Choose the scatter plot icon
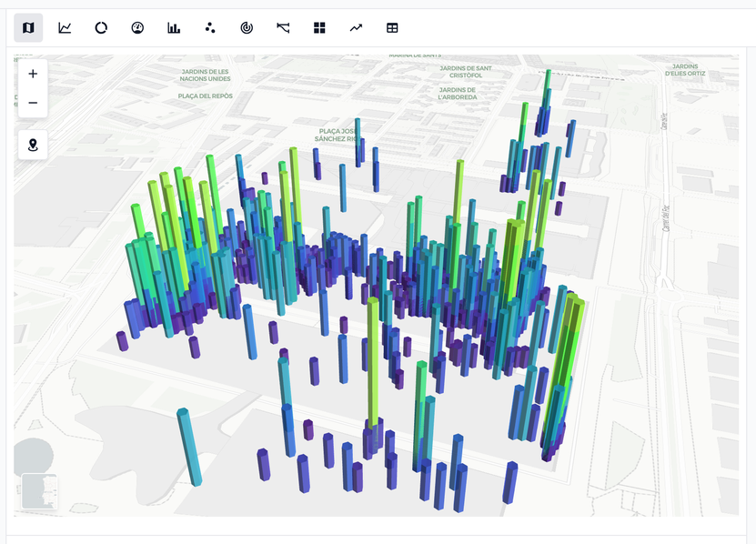This screenshot has height=544, width=756. pyautogui.click(x=210, y=28)
